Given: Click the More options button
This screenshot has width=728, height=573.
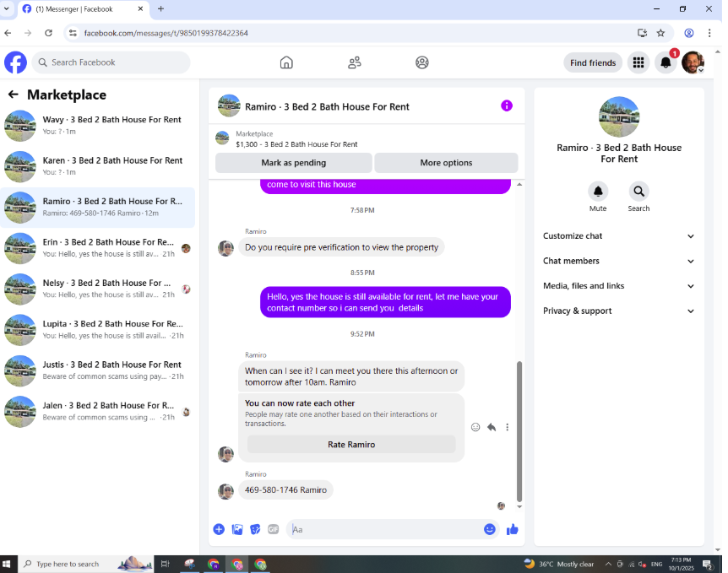Looking at the screenshot, I should click(x=446, y=163).
